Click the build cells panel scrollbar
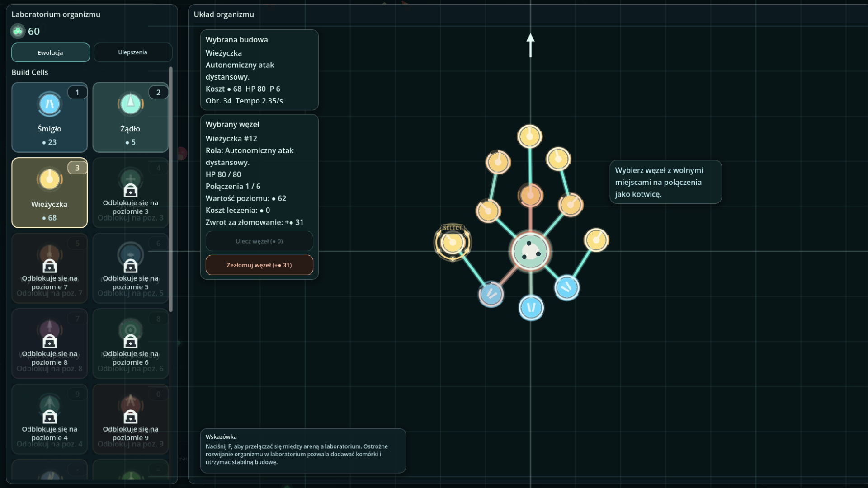 pos(170,190)
